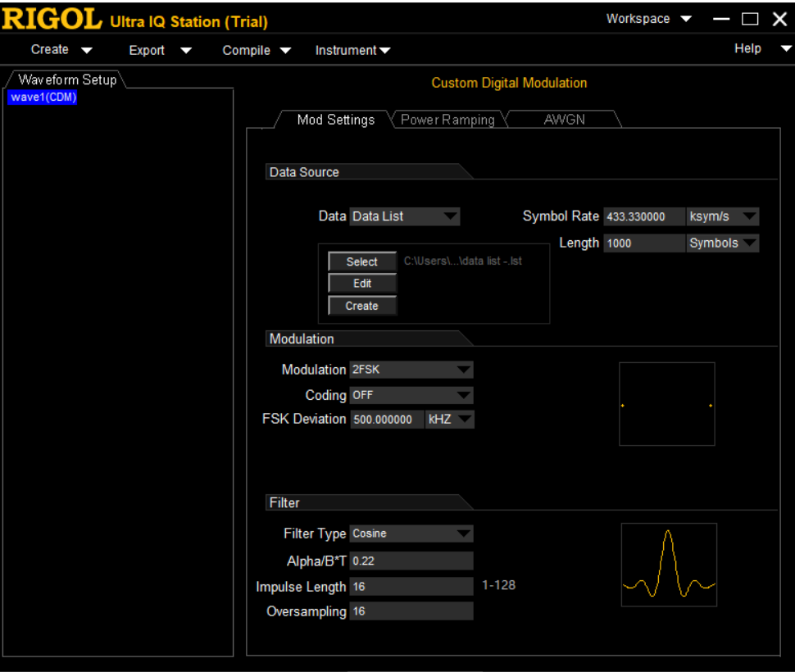Expand the Workspace dropdown
The image size is (795, 672).
pyautogui.click(x=648, y=19)
